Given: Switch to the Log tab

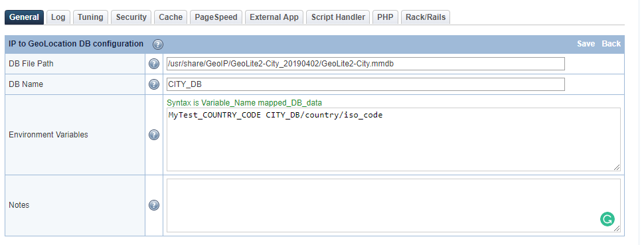Looking at the screenshot, I should [58, 17].
